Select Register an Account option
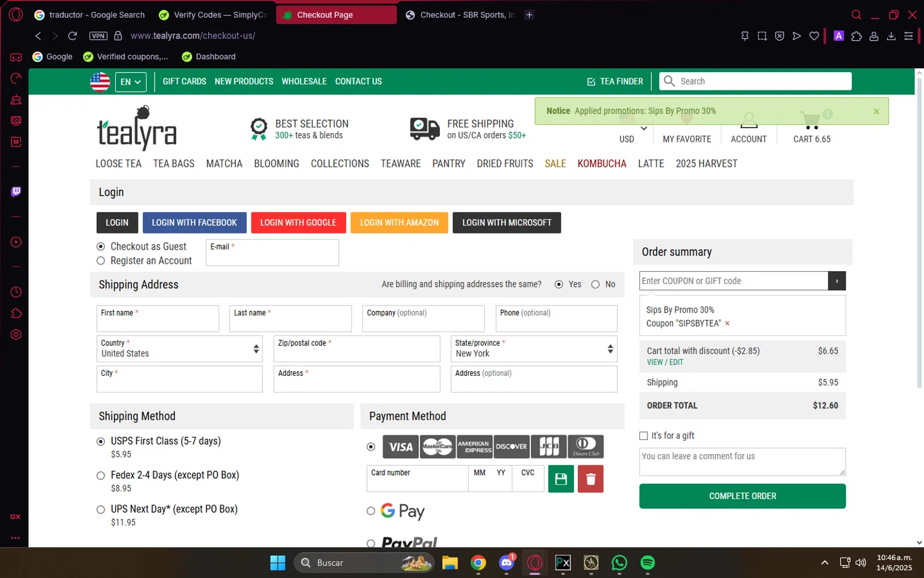 (x=100, y=261)
